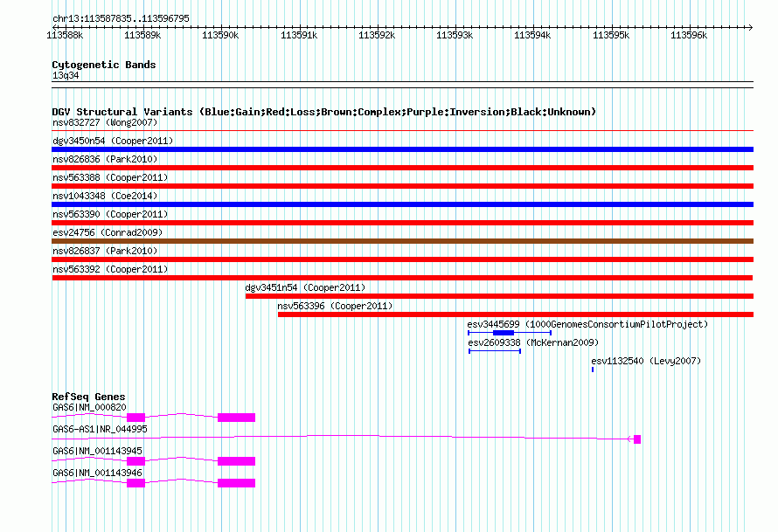Click the chr13:113587835..113596795 coordinate label
778x532 pixels.
pyautogui.click(x=121, y=18)
